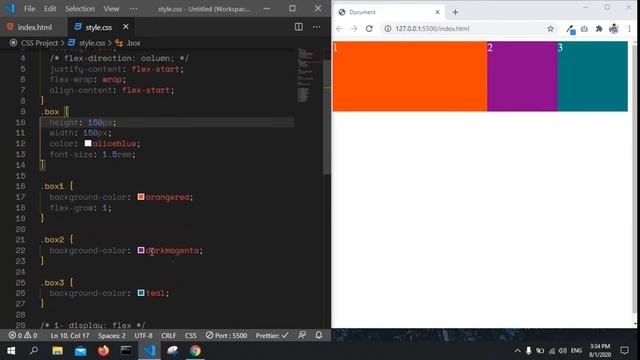Click the Chrome forward arrow button

[x=354, y=29]
